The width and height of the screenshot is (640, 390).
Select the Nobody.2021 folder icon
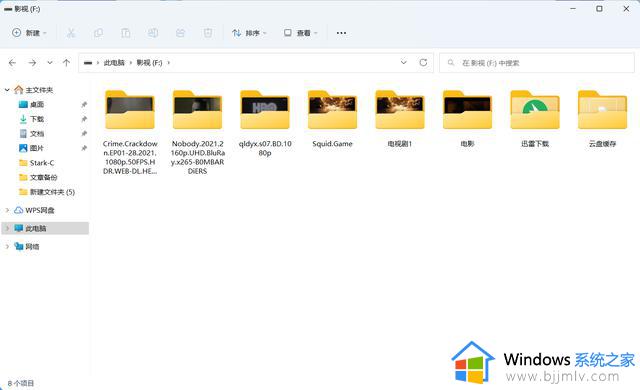198,110
